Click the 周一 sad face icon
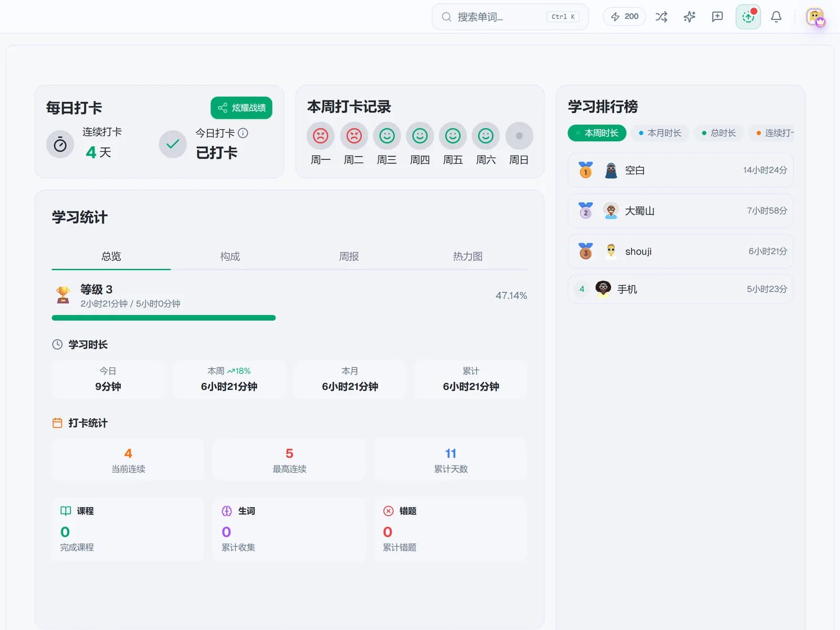 click(x=321, y=136)
